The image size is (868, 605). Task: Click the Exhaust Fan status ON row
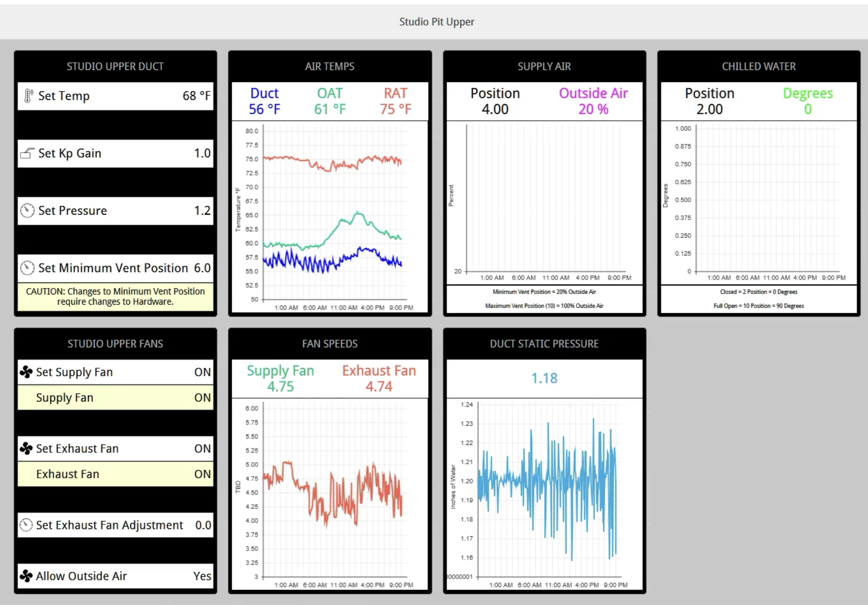115,474
